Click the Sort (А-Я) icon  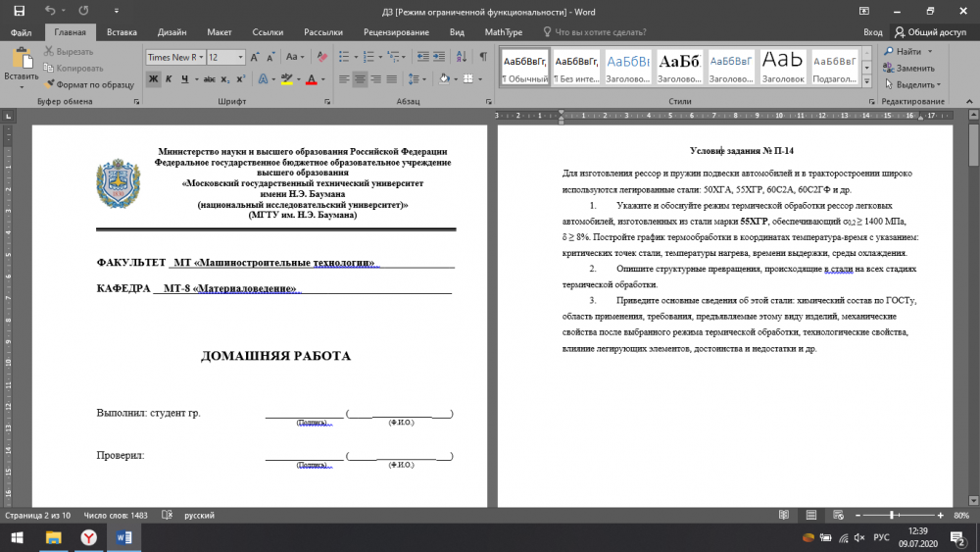tap(462, 57)
